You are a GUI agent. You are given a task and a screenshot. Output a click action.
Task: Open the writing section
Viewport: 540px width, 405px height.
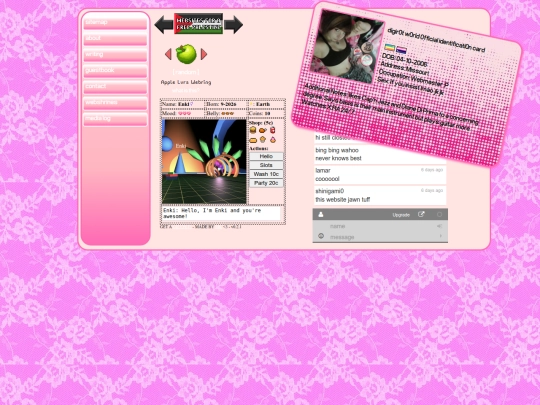(115, 55)
